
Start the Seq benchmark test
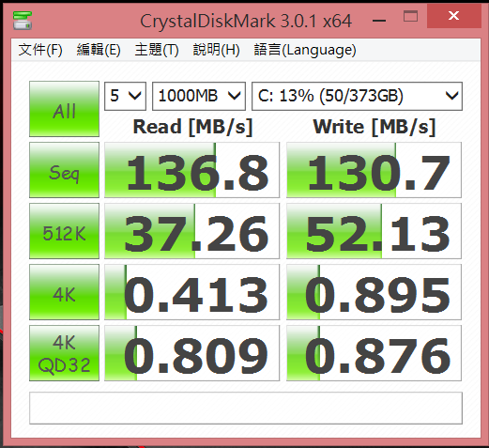coord(64,170)
